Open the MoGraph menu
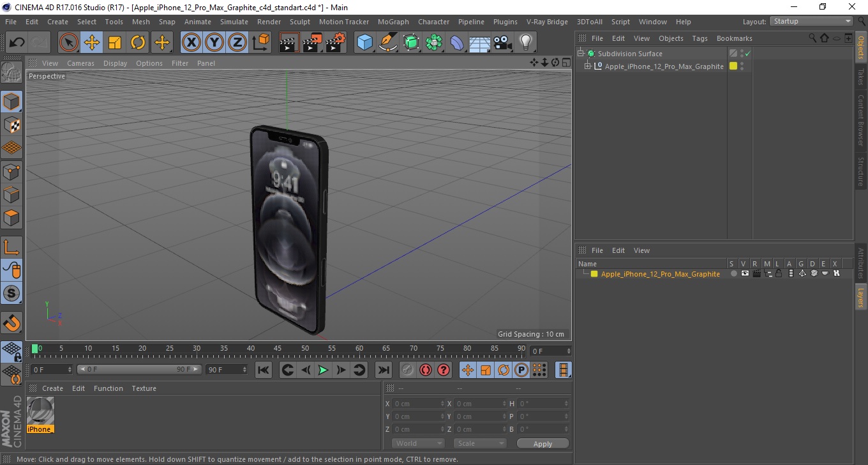 (x=393, y=22)
